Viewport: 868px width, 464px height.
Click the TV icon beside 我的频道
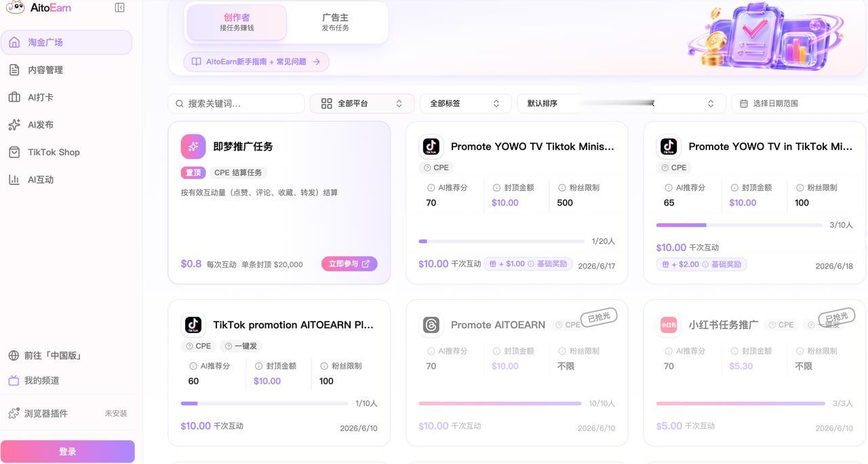pos(14,381)
